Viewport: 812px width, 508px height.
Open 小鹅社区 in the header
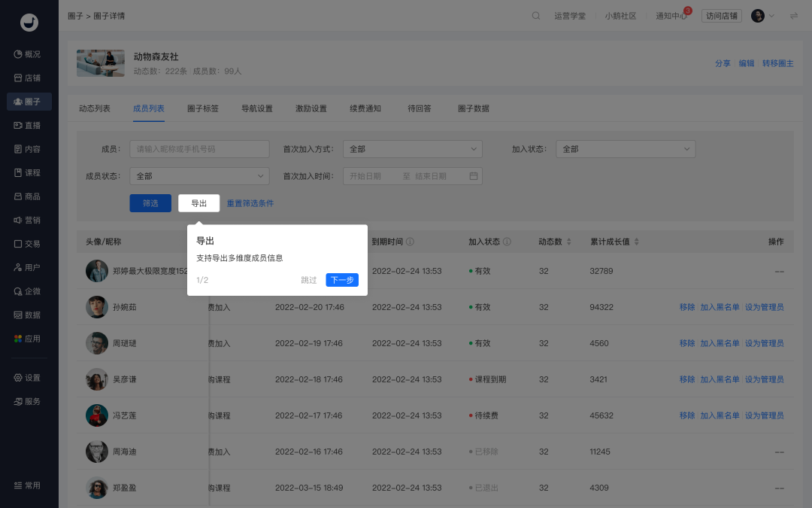[x=620, y=16]
